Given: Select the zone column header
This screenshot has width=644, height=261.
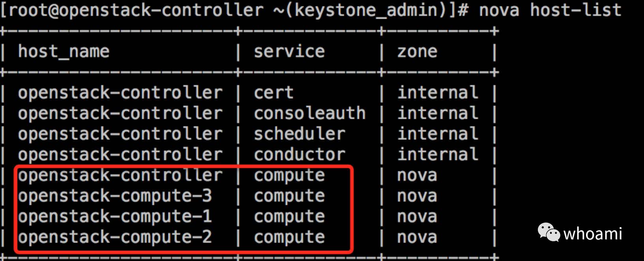Looking at the screenshot, I should 417,52.
